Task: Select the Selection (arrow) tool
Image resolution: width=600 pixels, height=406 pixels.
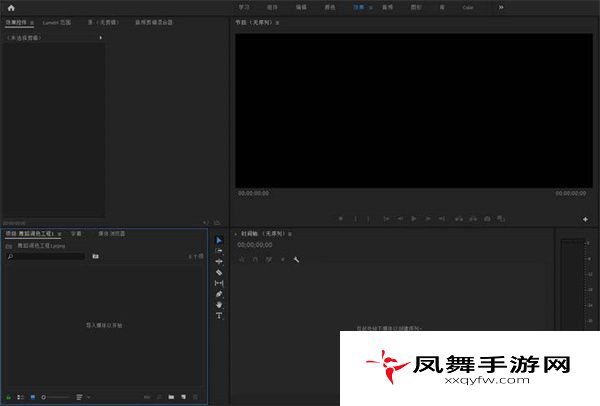Action: point(219,240)
